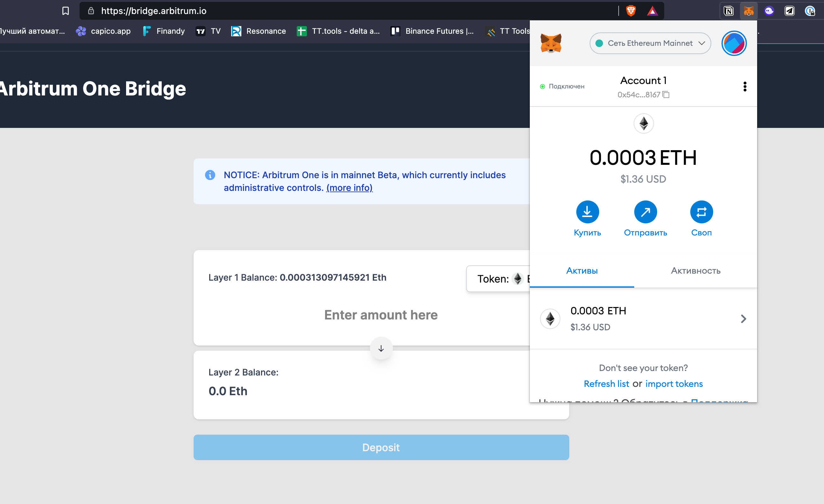Viewport: 824px width, 504px height.
Task: Click Enter amount here field
Action: tap(381, 315)
